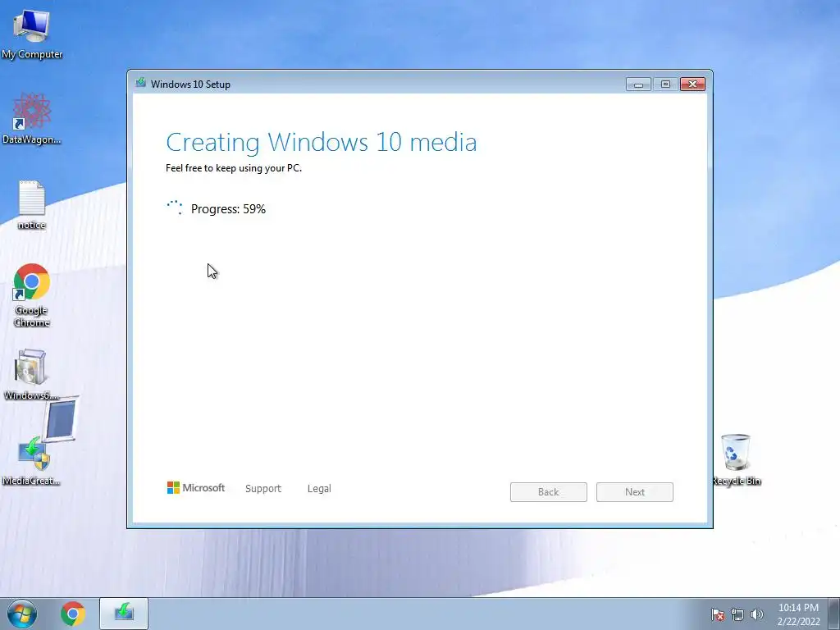
Task: Click the Windows 10 Setup taskbar button
Action: pos(124,614)
